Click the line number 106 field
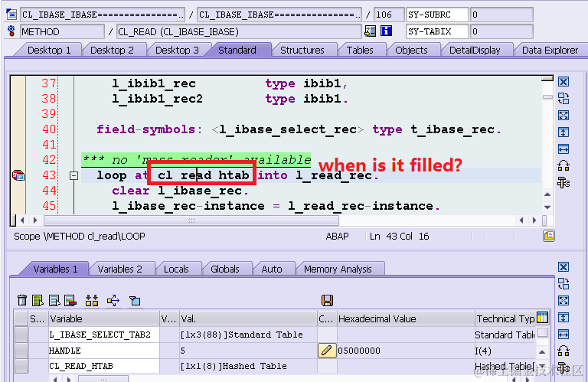The width and height of the screenshot is (588, 382). coord(389,15)
